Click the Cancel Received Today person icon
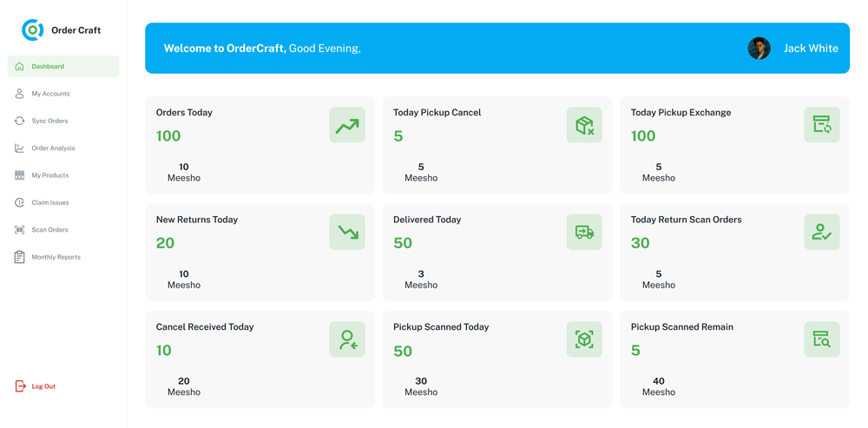 pos(346,339)
